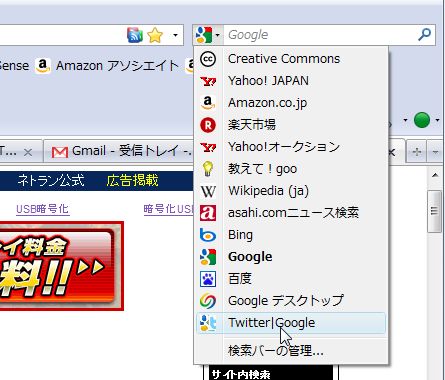Viewport: 445px width, 380px height.
Task: Open dropdown arrow left of green circle
Action: pyautogui.click(x=405, y=120)
